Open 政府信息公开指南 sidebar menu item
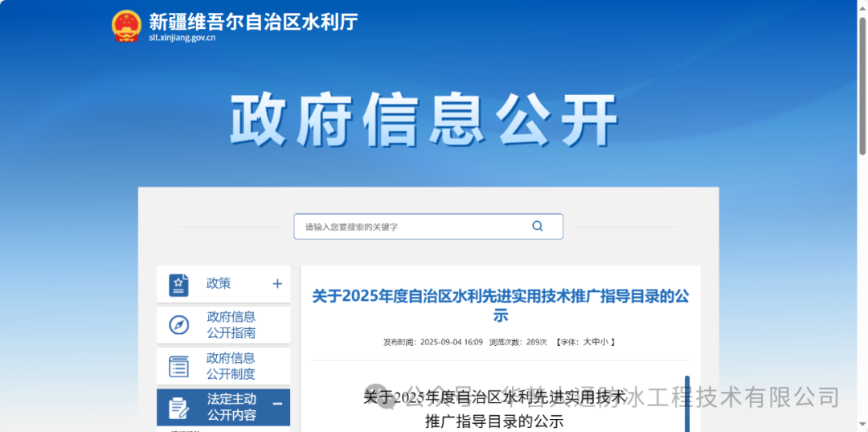Screen dimensions: 868x432 231,325
